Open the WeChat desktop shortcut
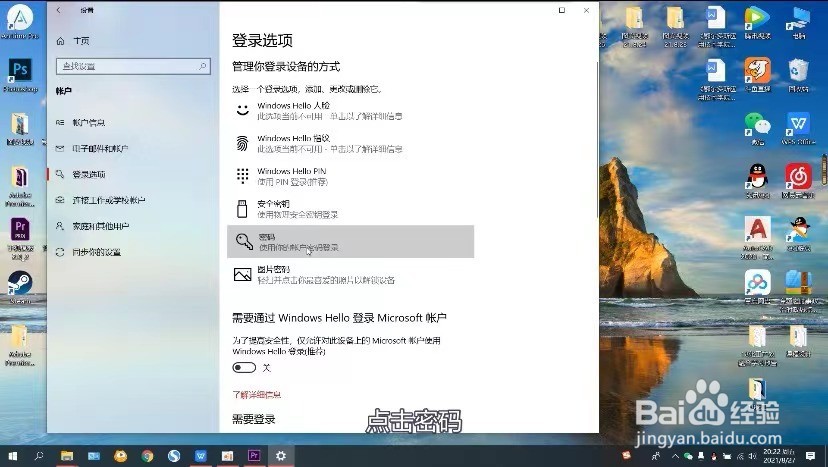 pyautogui.click(x=757, y=129)
